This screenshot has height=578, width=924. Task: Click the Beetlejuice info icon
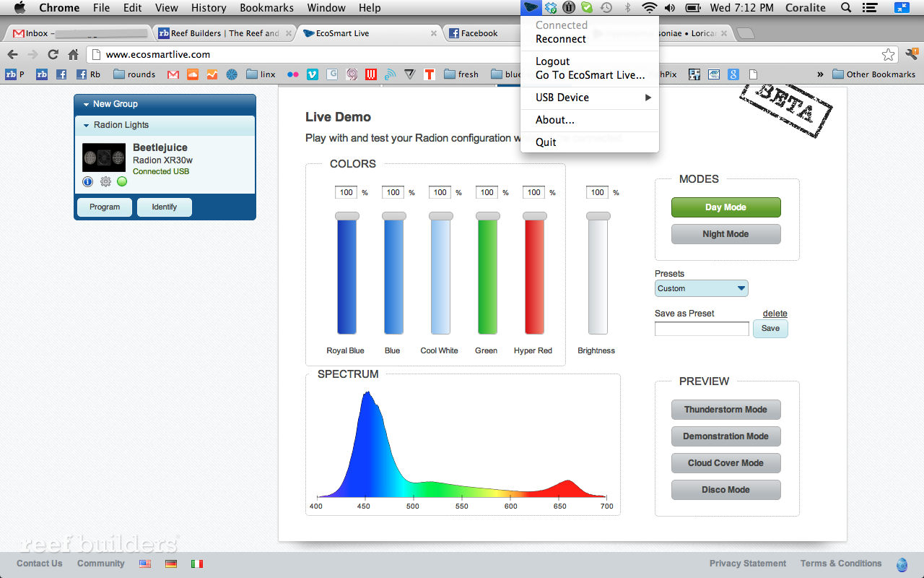click(88, 181)
